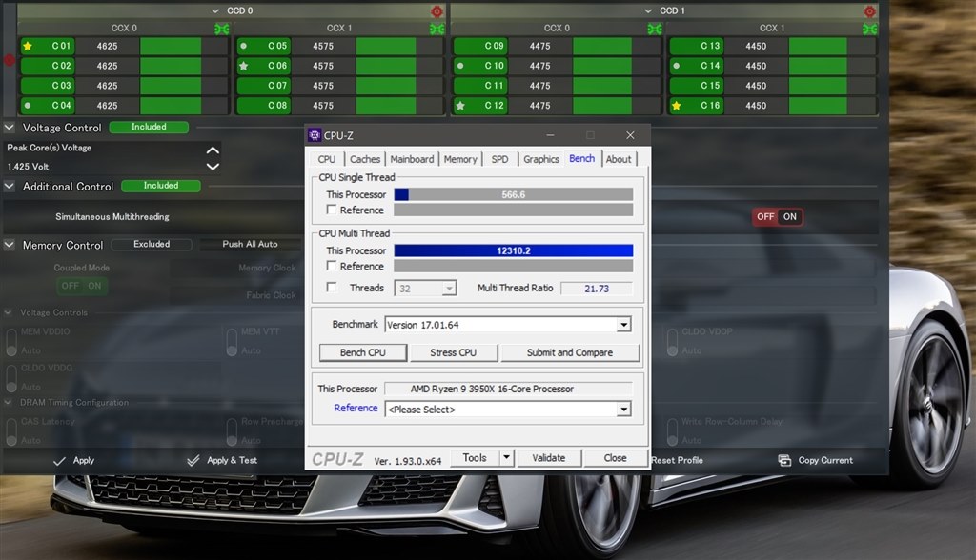976x560 pixels.
Task: Collapse the Additional Control section
Action: coord(10,186)
